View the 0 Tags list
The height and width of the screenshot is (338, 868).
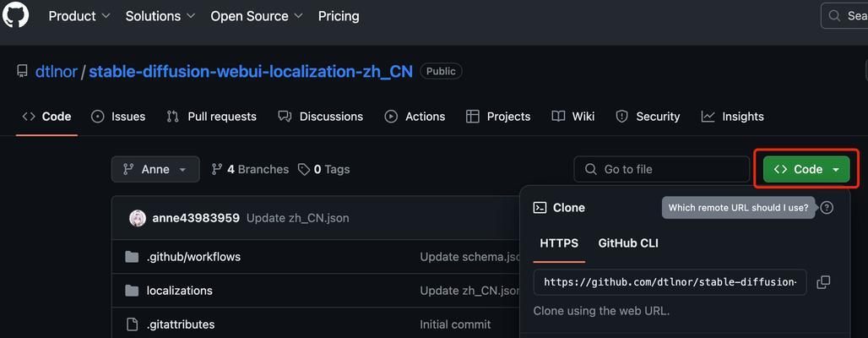(324, 169)
